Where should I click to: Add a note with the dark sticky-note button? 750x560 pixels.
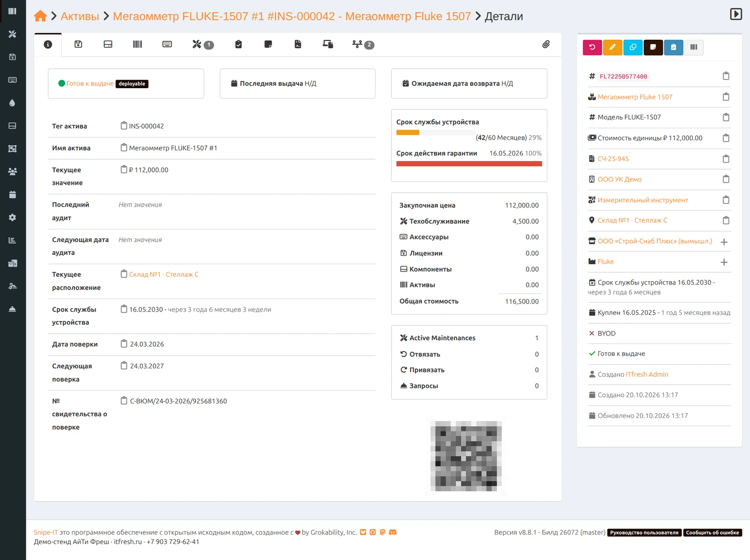click(653, 47)
